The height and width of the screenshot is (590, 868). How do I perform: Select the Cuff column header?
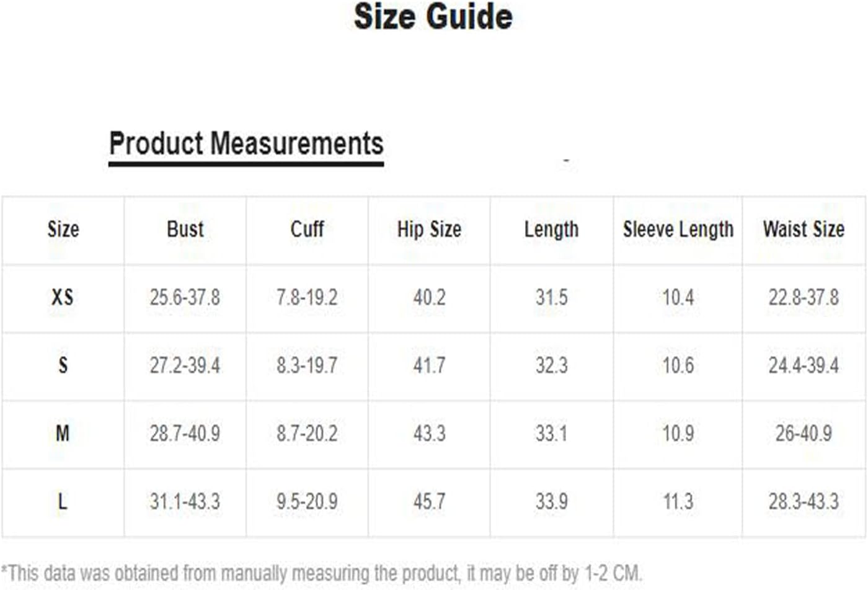pos(307,229)
